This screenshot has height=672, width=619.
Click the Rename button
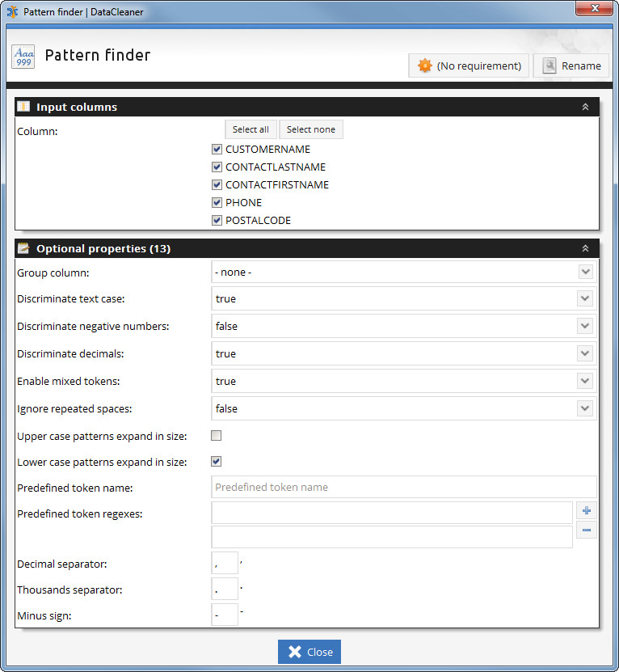pyautogui.click(x=571, y=66)
